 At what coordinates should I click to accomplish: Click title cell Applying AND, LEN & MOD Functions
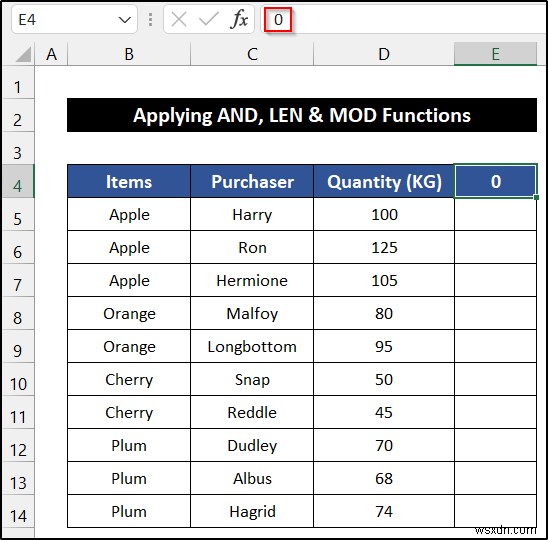pyautogui.click(x=302, y=115)
